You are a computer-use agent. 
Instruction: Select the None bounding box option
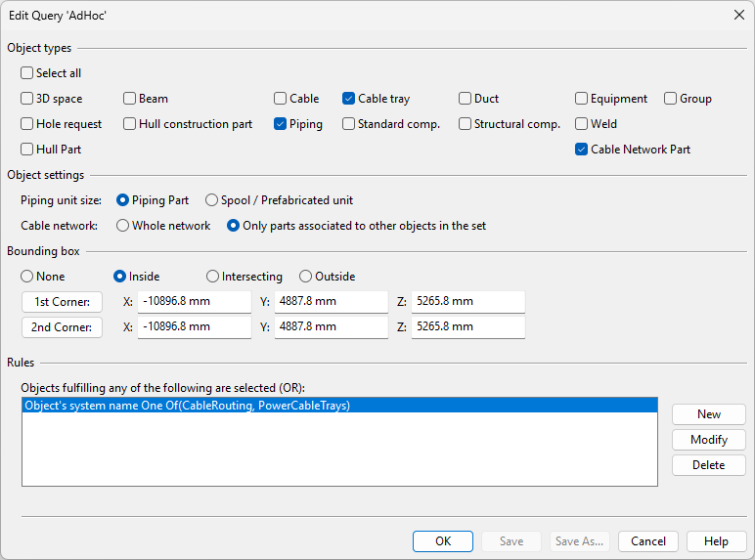pyautogui.click(x=27, y=277)
